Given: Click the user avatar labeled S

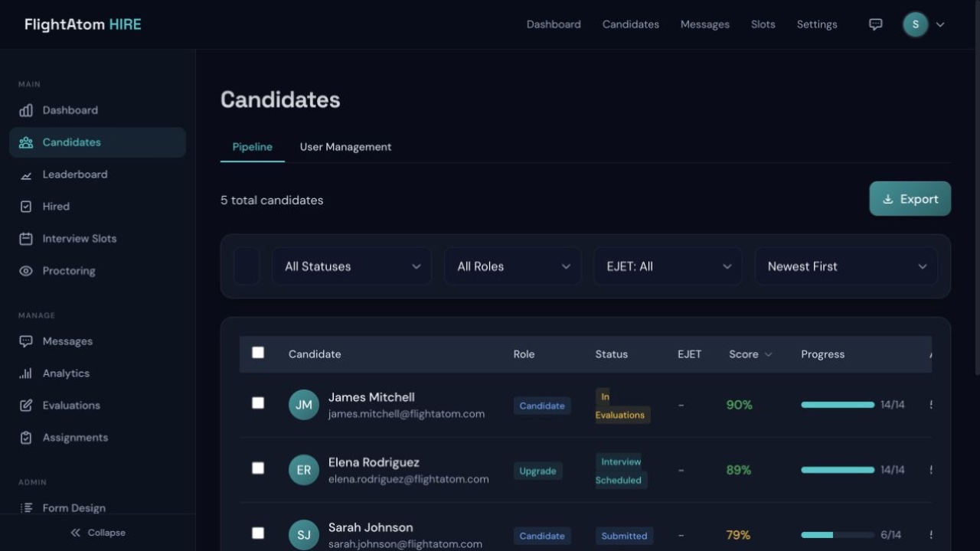Looking at the screenshot, I should tap(916, 24).
